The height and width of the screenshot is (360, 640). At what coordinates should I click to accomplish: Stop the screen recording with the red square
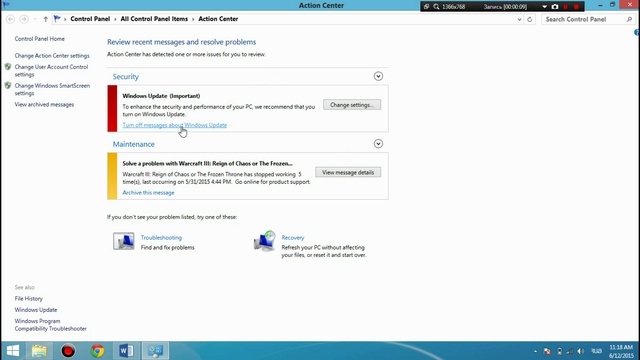click(x=576, y=7)
